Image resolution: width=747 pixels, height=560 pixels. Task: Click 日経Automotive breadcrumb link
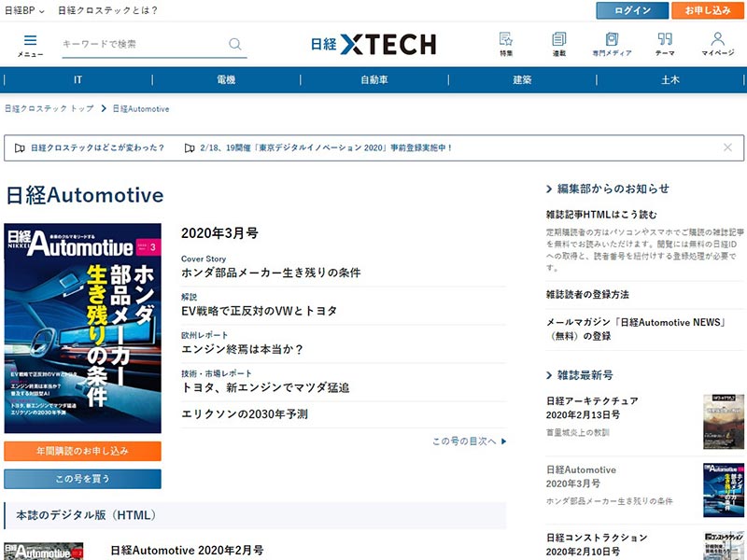(x=141, y=108)
